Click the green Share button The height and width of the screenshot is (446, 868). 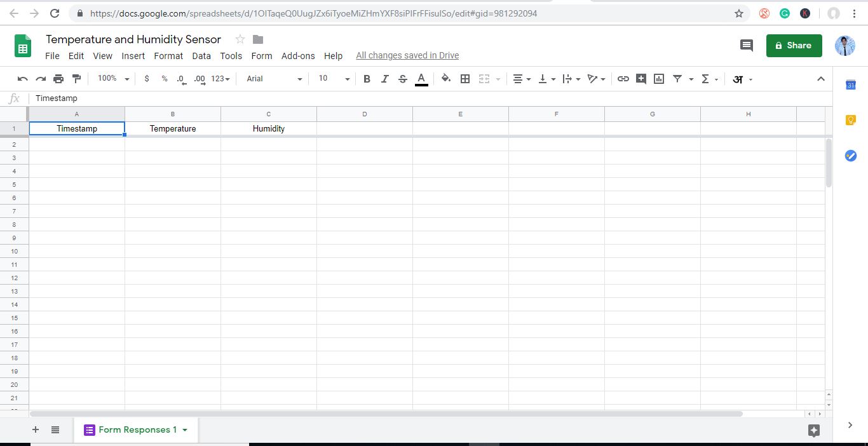[794, 46]
